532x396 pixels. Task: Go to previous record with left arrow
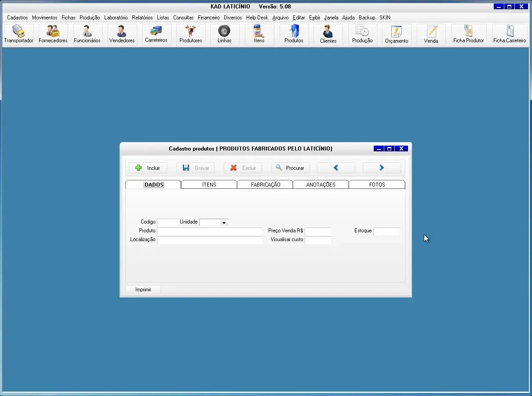click(336, 168)
